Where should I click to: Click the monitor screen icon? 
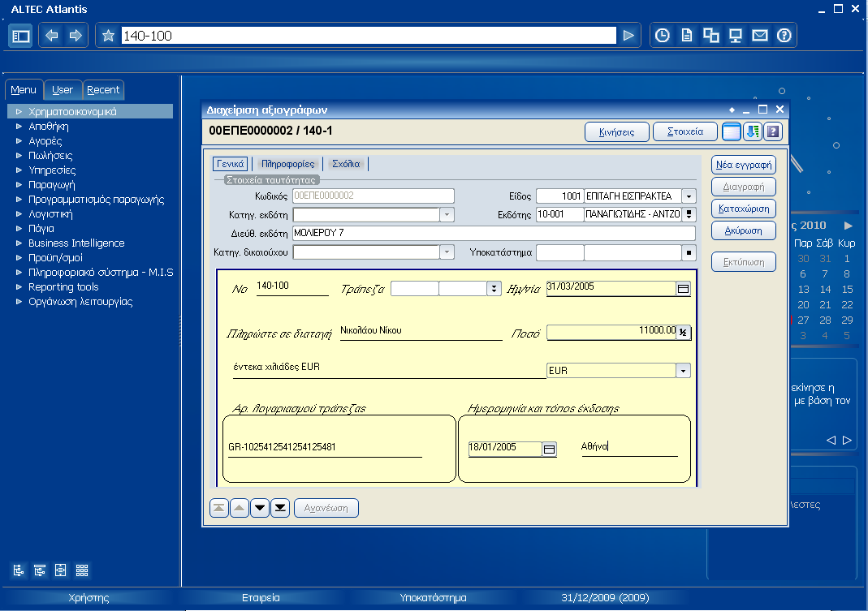pos(735,36)
